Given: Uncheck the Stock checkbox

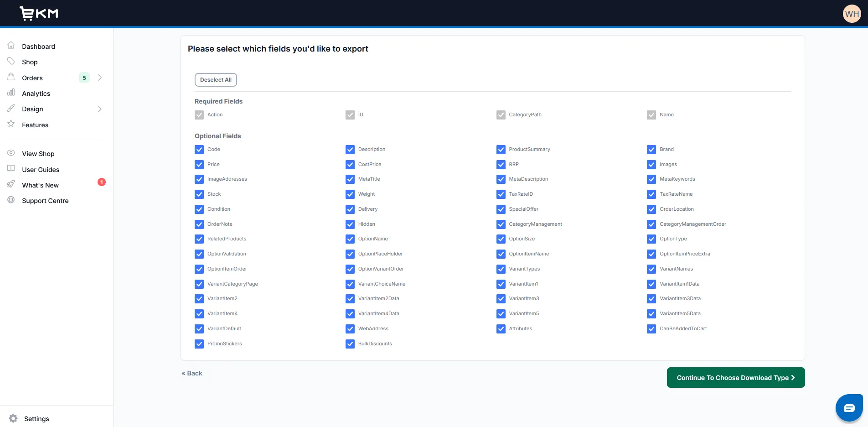Looking at the screenshot, I should click(199, 194).
